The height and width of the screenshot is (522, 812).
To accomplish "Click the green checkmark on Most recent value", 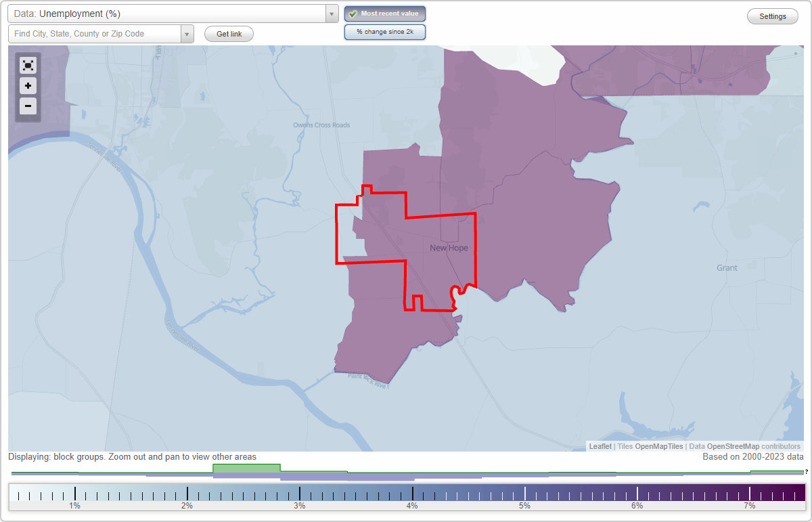I will click(353, 13).
